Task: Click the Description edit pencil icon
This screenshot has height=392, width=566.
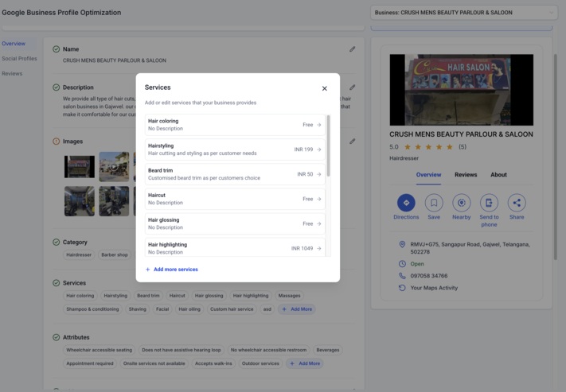Action: [352, 87]
